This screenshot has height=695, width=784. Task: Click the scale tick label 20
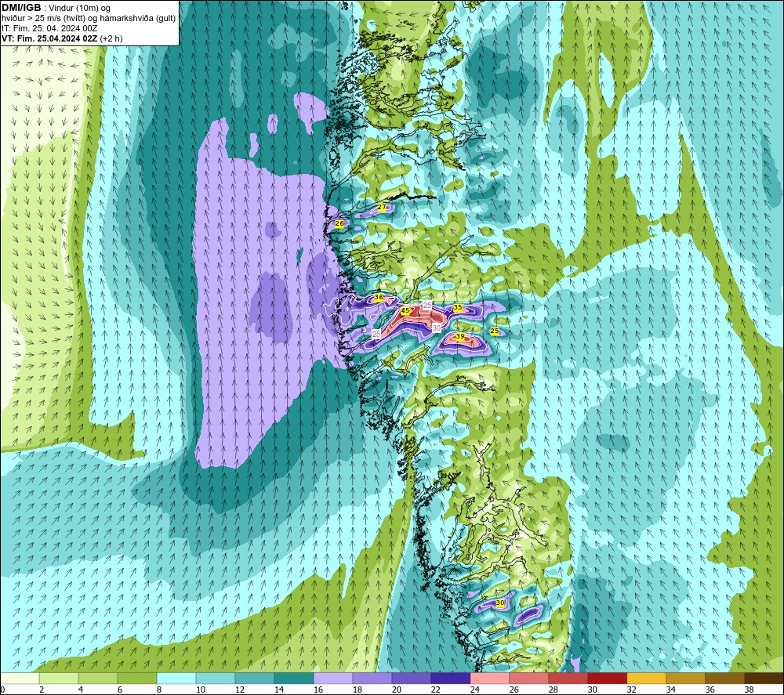click(397, 690)
